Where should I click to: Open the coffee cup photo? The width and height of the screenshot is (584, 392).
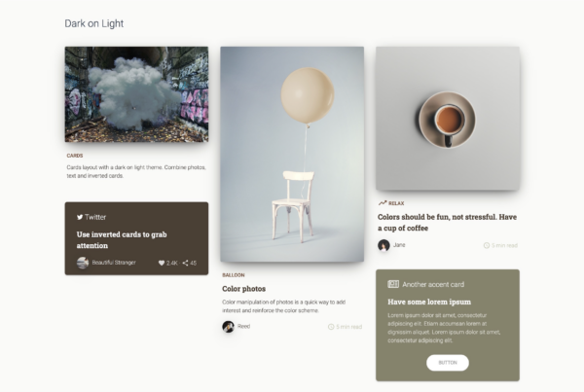pyautogui.click(x=448, y=119)
